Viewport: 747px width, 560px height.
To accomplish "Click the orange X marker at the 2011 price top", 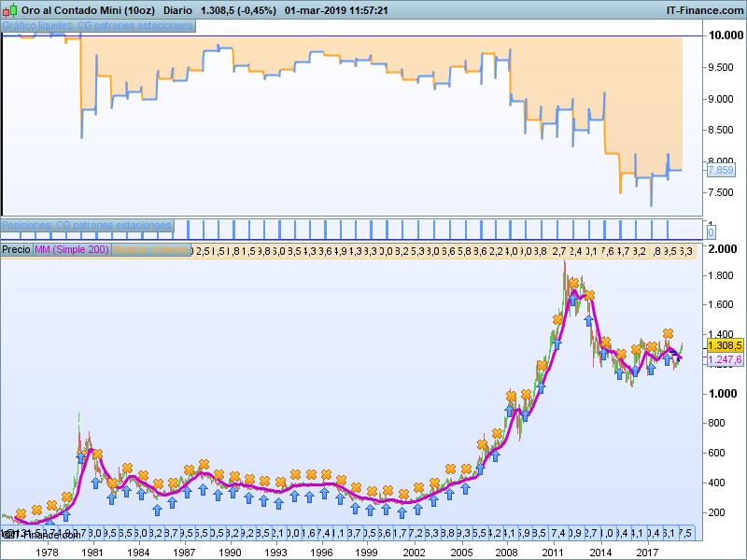I will [x=572, y=284].
